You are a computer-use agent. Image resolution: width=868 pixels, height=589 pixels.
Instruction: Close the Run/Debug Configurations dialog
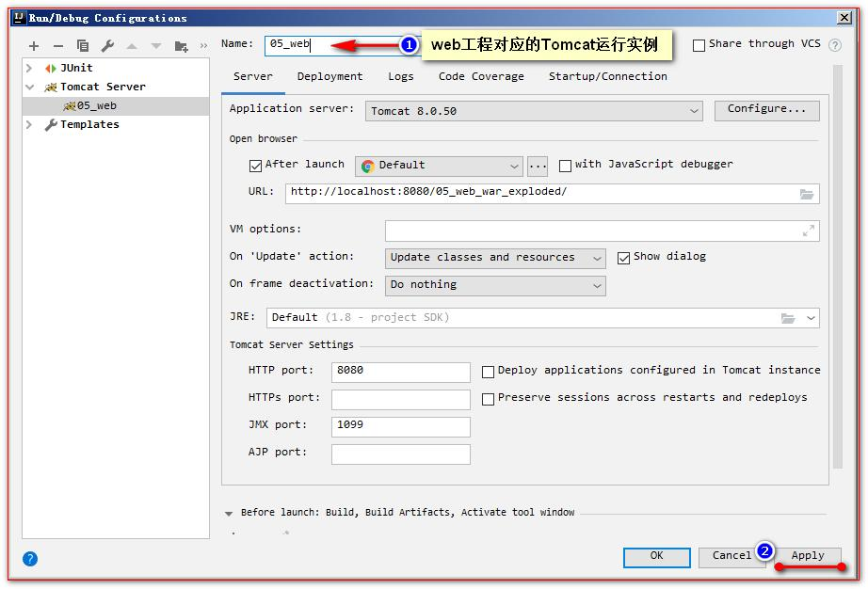pos(844,17)
